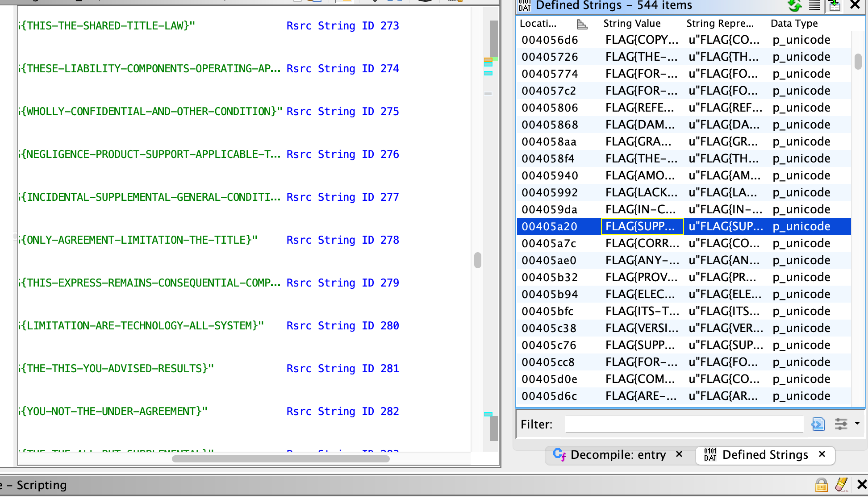The height and width of the screenshot is (499, 868).
Task: Clear the Scripting console with the eraser icon
Action: tap(841, 485)
